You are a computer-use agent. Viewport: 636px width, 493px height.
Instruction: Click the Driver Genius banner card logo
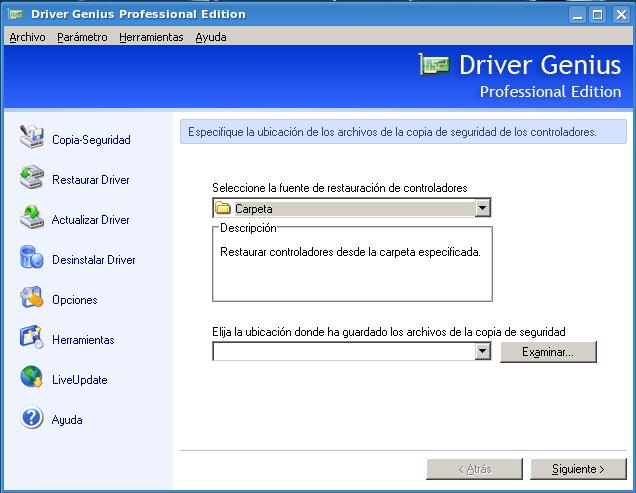pyautogui.click(x=434, y=65)
